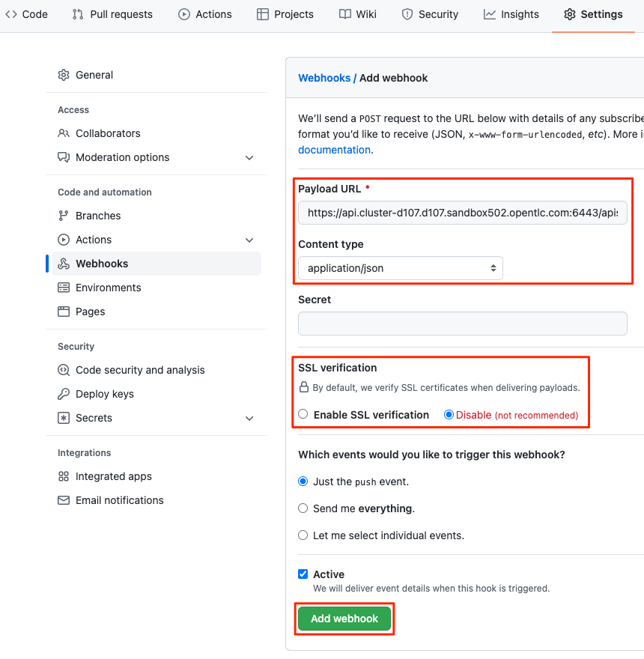Open Email notifications settings
This screenshot has width=644, height=659.
click(x=120, y=500)
